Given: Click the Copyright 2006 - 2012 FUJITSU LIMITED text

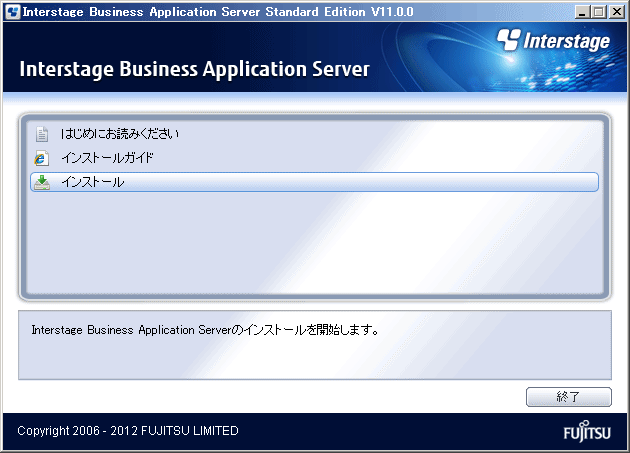Looking at the screenshot, I should click(128, 431).
